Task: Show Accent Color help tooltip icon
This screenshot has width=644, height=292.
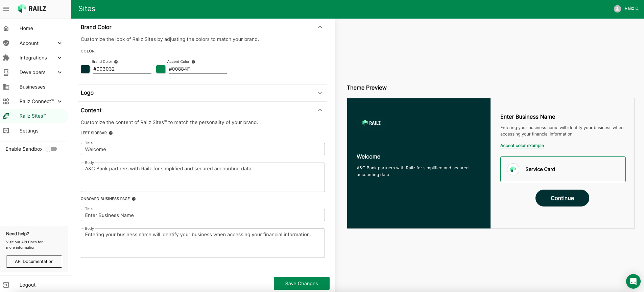Action: [193, 62]
